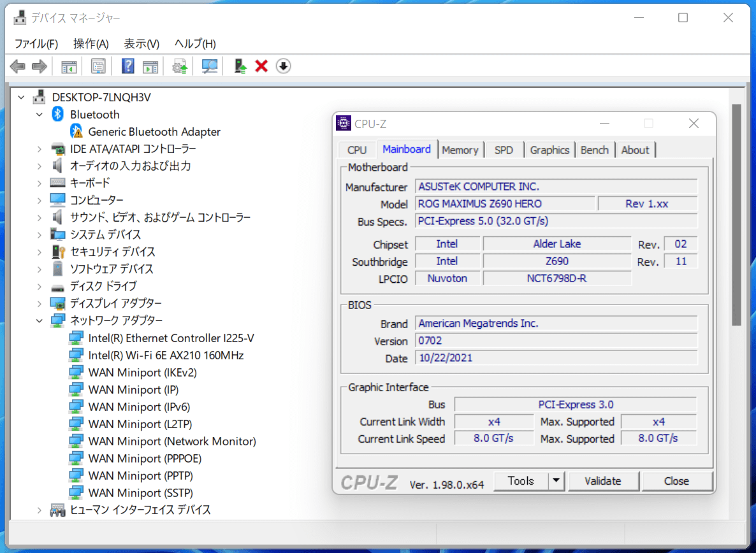The image size is (756, 553).
Task: Switch to the CPU tab in CPU-Z
Action: (x=357, y=150)
